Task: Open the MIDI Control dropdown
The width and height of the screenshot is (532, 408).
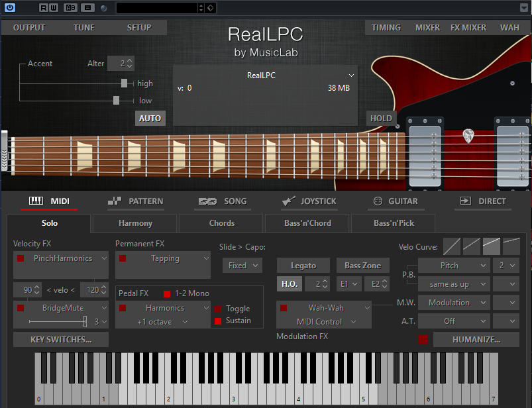Action: (x=326, y=322)
